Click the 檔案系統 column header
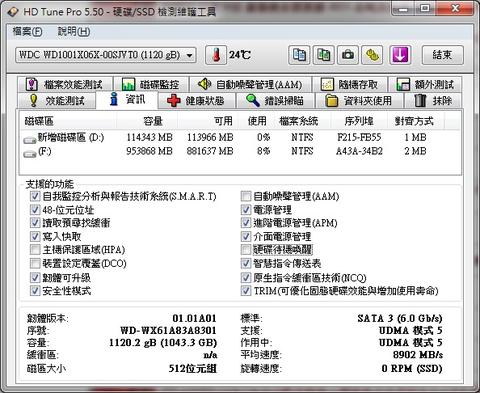Viewport: 480px width, 393px height. coord(303,121)
